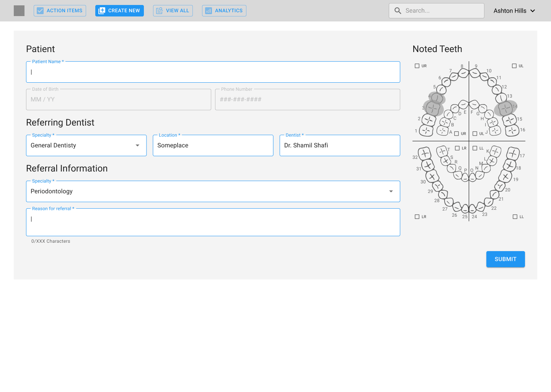Select tooth 8 on chart
The width and height of the screenshot is (551, 392).
[x=463, y=73]
